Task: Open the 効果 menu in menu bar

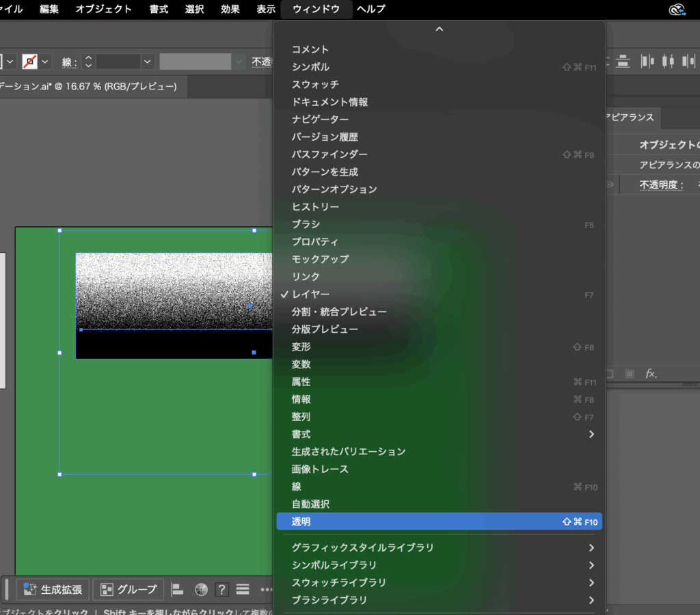Action: (x=230, y=9)
